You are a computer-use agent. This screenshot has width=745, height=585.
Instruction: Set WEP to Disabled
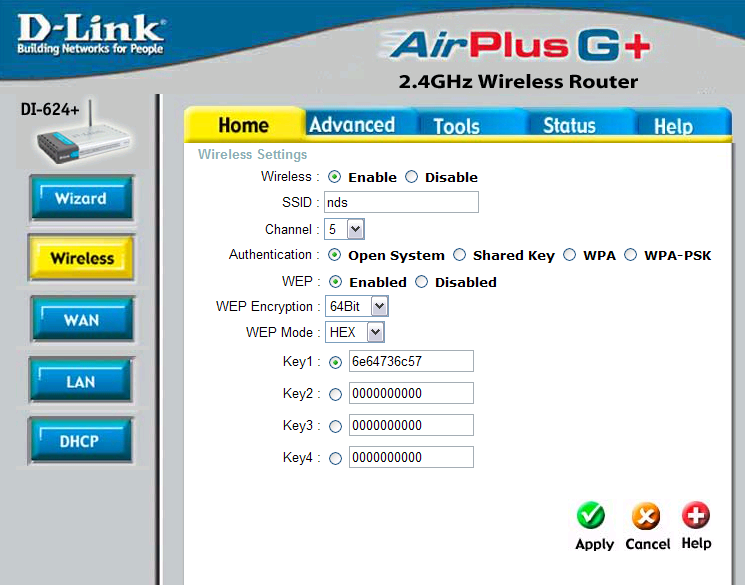pyautogui.click(x=421, y=282)
